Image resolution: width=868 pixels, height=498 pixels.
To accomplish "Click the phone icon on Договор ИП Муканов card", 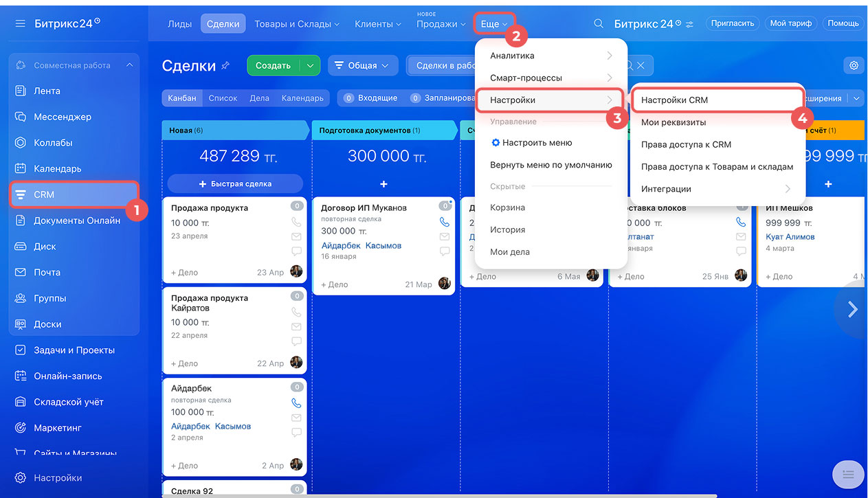I will click(x=445, y=222).
